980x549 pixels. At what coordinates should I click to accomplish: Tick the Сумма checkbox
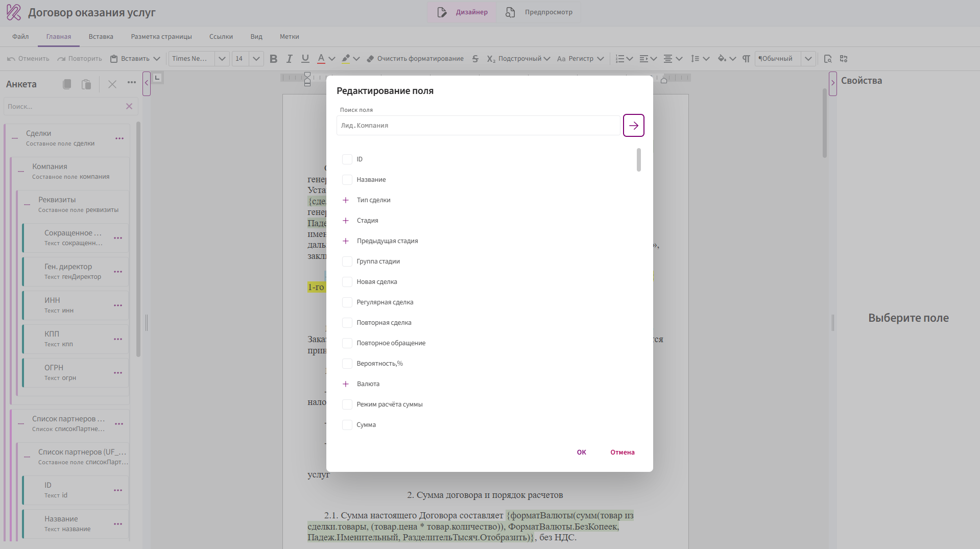pos(347,425)
